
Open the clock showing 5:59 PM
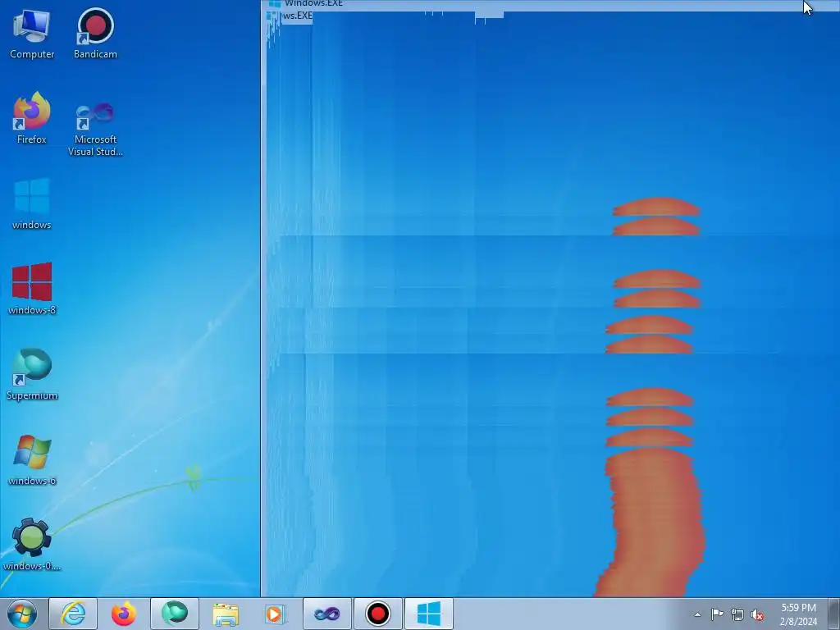pyautogui.click(x=798, y=614)
